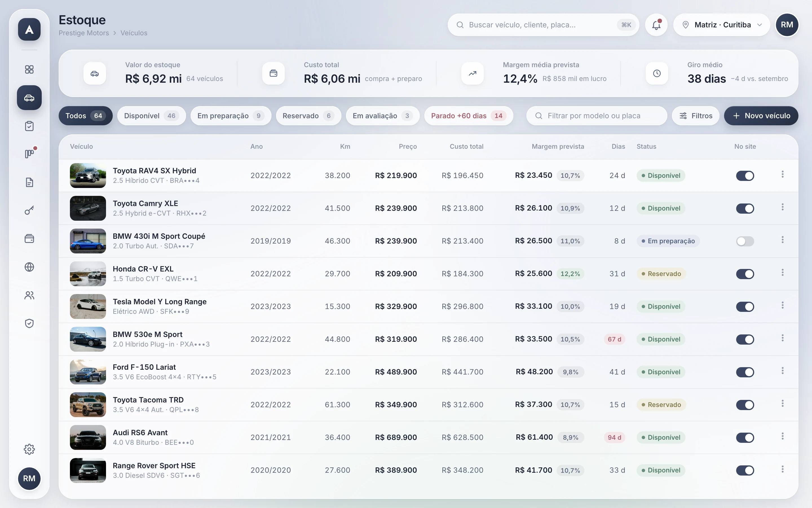Open row menu for Ford F-150 Lariat

[x=782, y=371]
